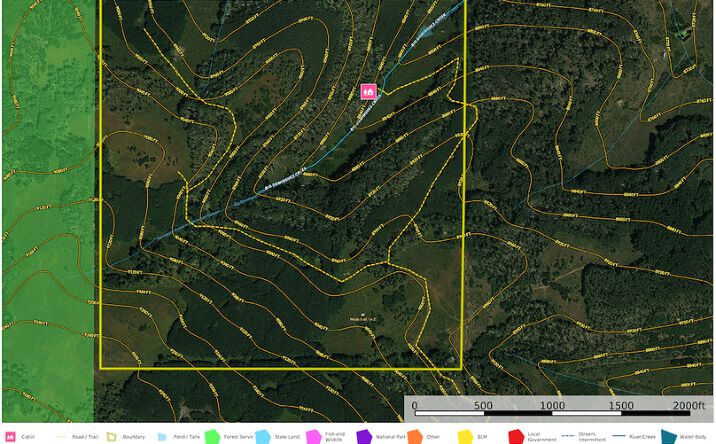Click the Stream, Intermittent line symbol

tap(568, 436)
